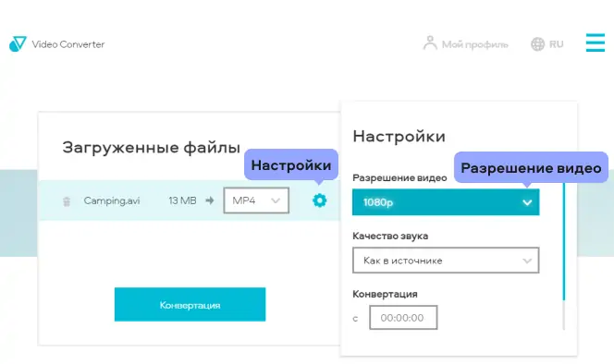This screenshot has width=614, height=364.
Task: Open settings gear for Camping.avi
Action: pyautogui.click(x=320, y=200)
